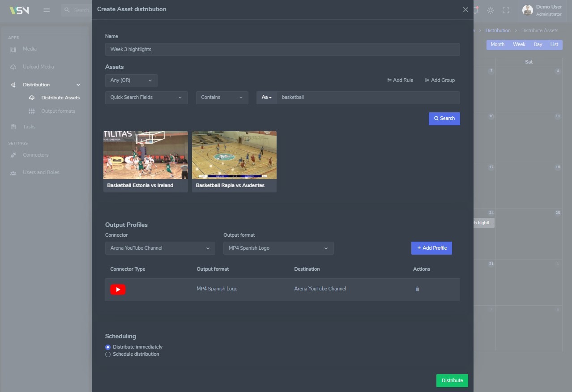572x392 pixels.
Task: Open the Aa case sensitivity dropdown
Action: click(266, 98)
